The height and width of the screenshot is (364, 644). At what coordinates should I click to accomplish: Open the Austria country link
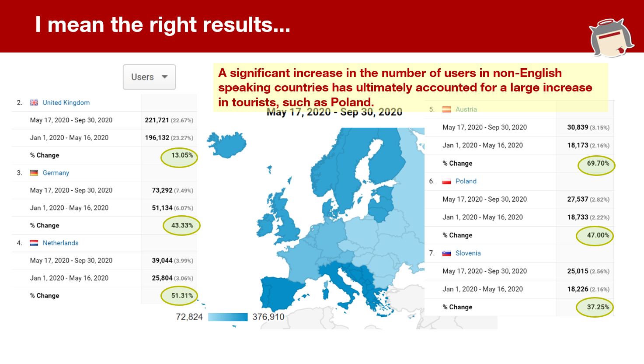[x=466, y=109]
